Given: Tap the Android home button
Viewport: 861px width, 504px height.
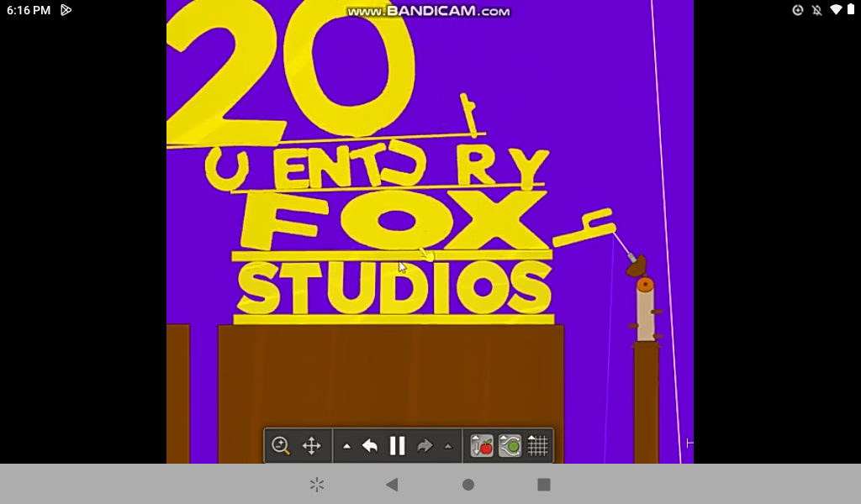Looking at the screenshot, I should point(468,485).
